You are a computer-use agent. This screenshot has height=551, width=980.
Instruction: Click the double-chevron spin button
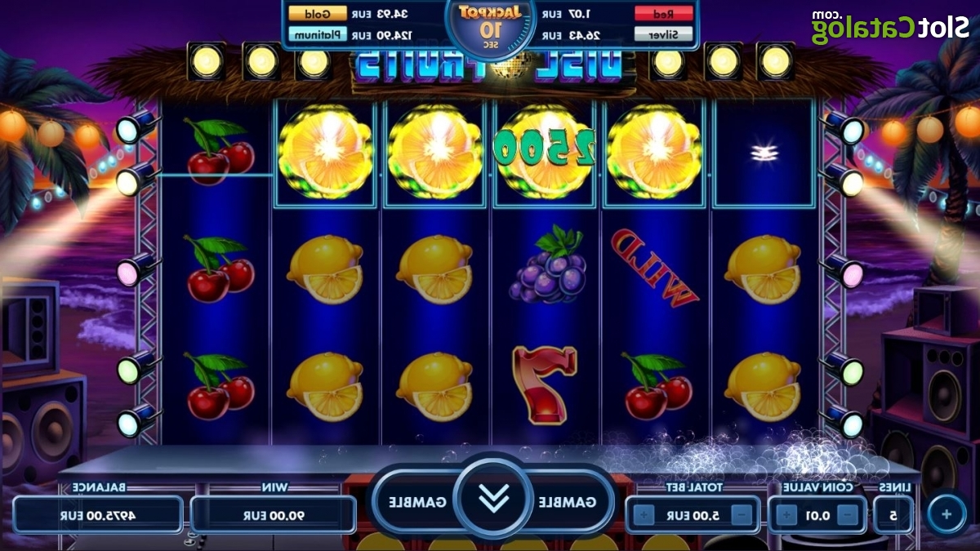pos(493,499)
